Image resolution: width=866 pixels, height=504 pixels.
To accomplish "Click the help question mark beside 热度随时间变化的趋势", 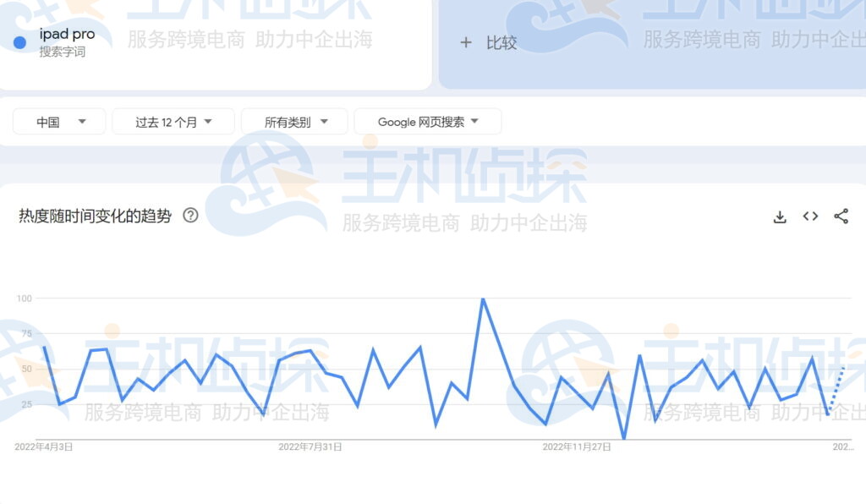I will pos(190,216).
